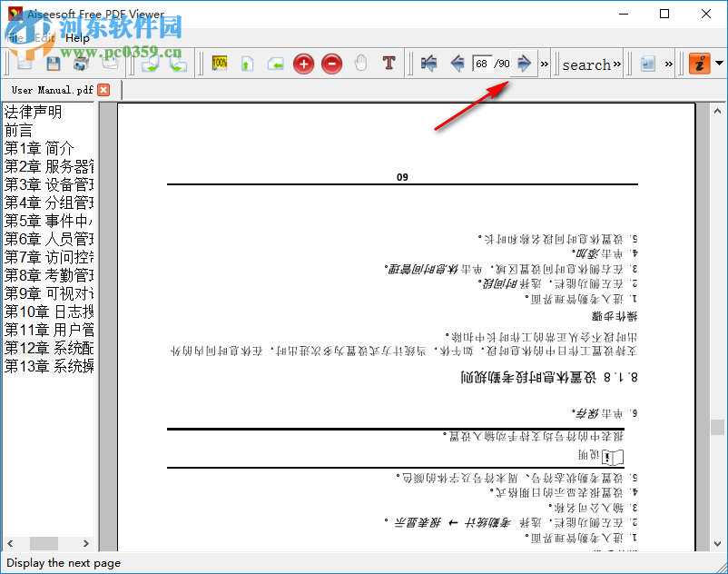Activate the Text selection tool

coord(388,64)
